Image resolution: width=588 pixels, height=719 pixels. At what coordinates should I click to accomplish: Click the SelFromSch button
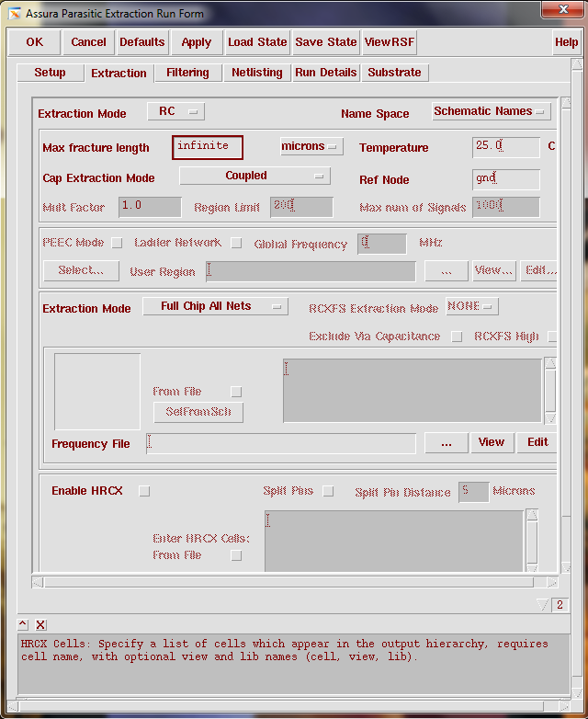(198, 412)
